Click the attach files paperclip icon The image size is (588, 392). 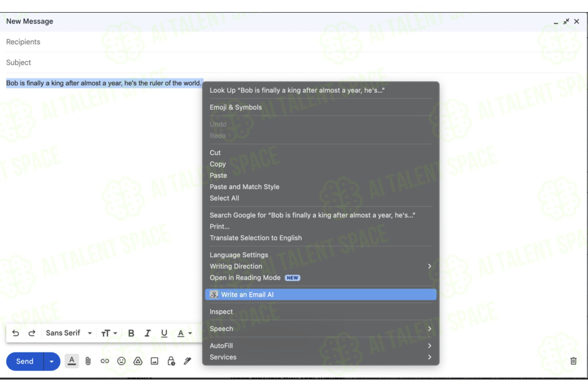tap(88, 361)
